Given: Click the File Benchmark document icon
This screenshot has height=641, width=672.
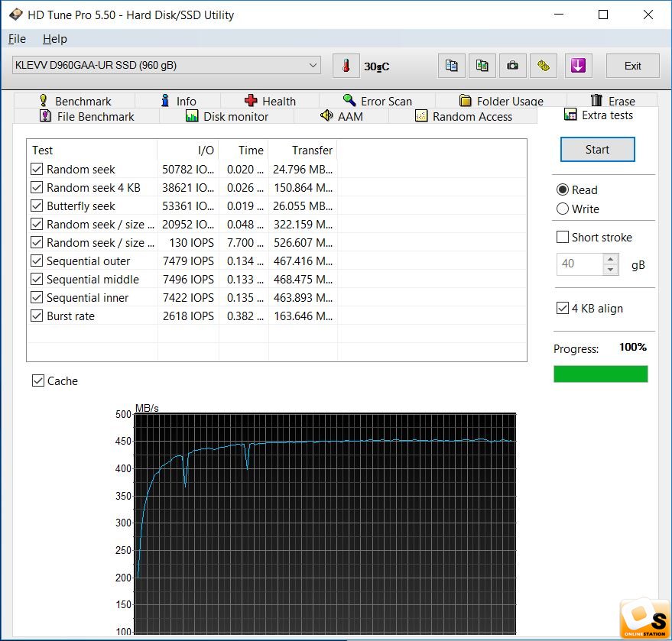Looking at the screenshot, I should pyautogui.click(x=45, y=116).
